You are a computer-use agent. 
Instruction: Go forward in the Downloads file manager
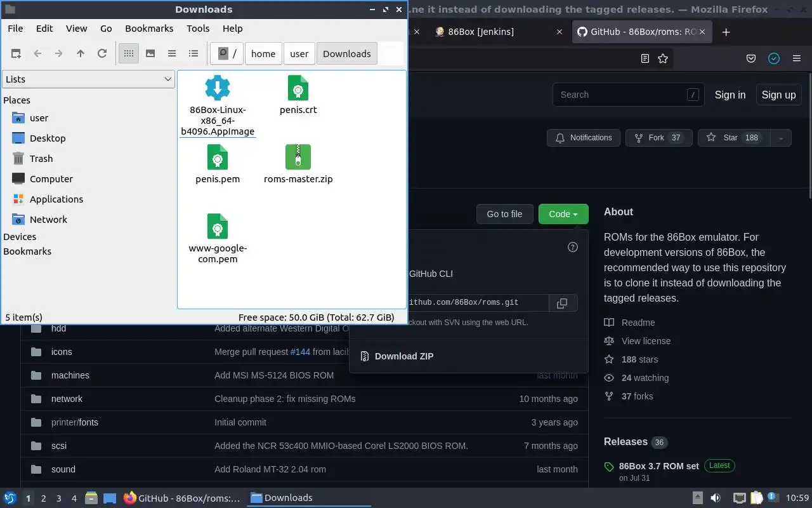click(59, 54)
